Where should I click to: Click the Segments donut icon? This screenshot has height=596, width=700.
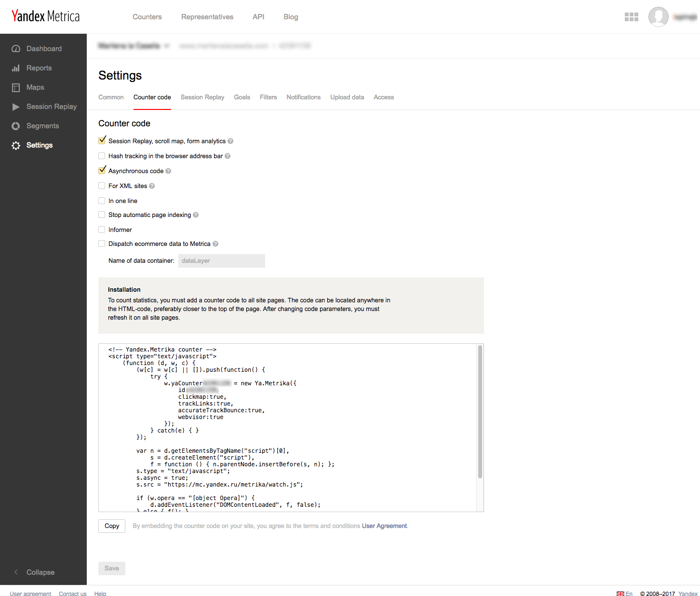[x=16, y=126]
